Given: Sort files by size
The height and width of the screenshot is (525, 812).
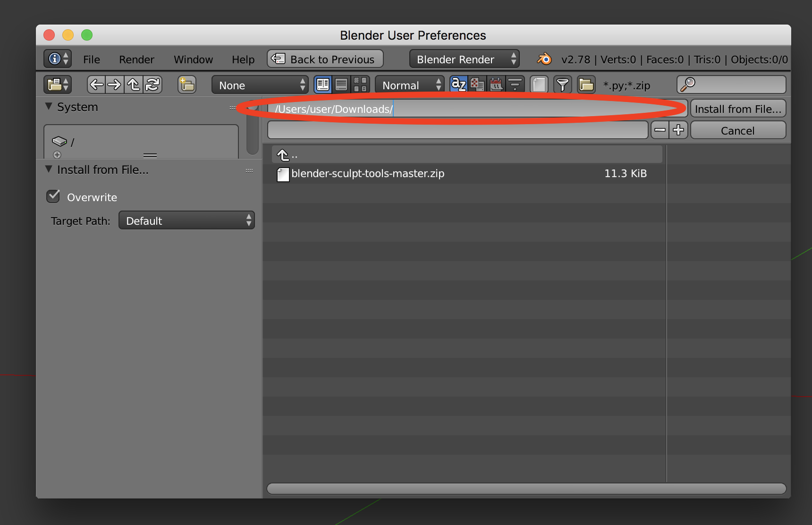Looking at the screenshot, I should pos(515,85).
